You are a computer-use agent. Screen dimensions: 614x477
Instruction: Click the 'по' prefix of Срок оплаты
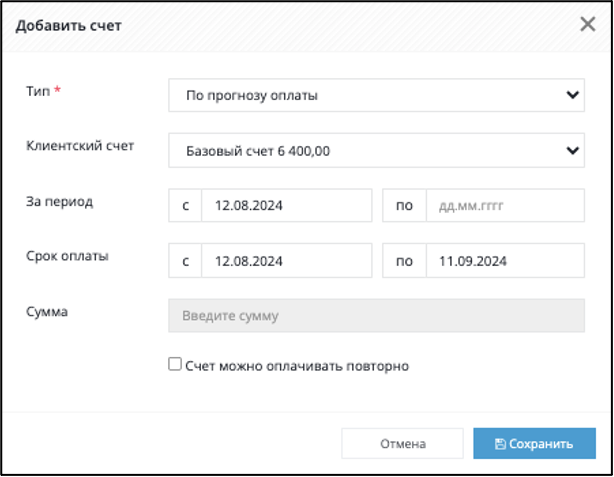click(404, 261)
